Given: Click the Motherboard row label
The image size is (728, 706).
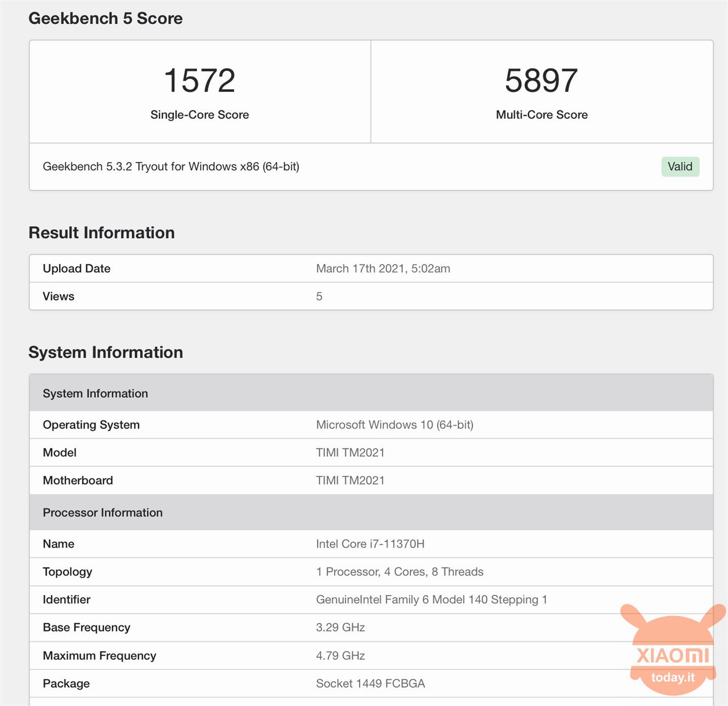Looking at the screenshot, I should click(78, 480).
